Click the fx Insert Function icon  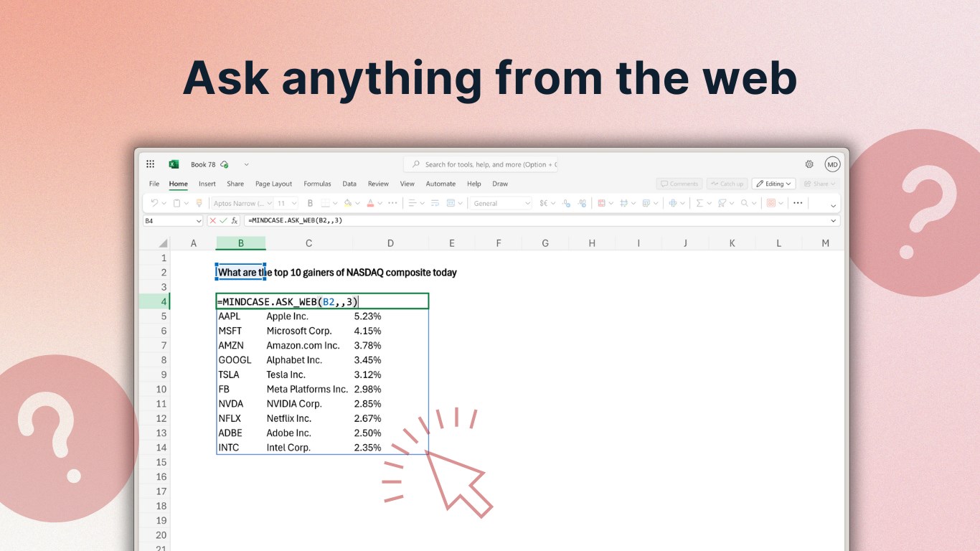235,220
